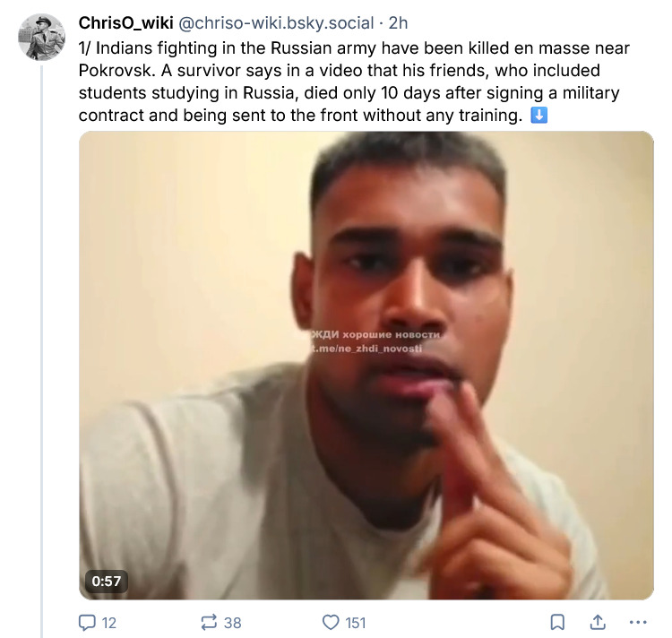Like the post with the heart icon
Screen dimensions: 672x638
click(x=332, y=622)
